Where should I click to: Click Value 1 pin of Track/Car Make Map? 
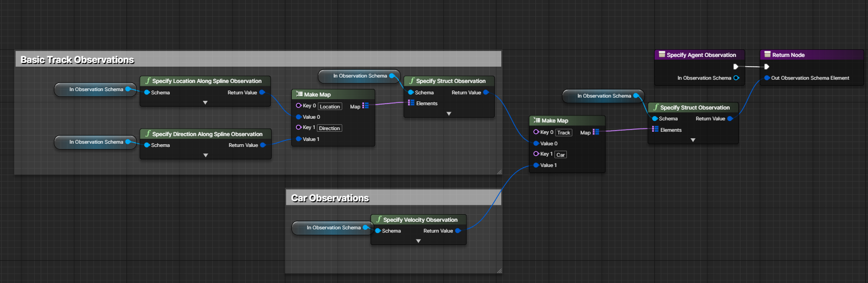[536, 165]
